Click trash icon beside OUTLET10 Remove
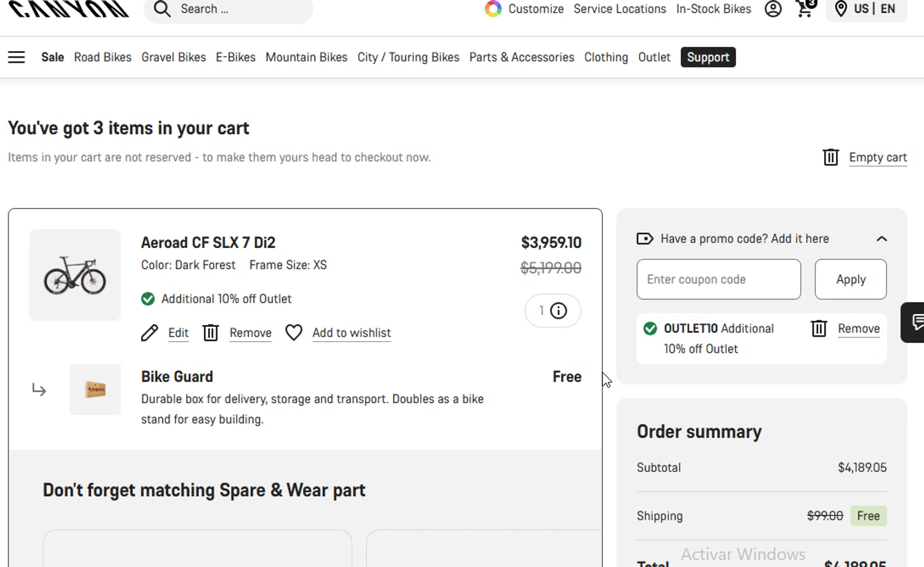The width and height of the screenshot is (924, 567). [819, 329]
